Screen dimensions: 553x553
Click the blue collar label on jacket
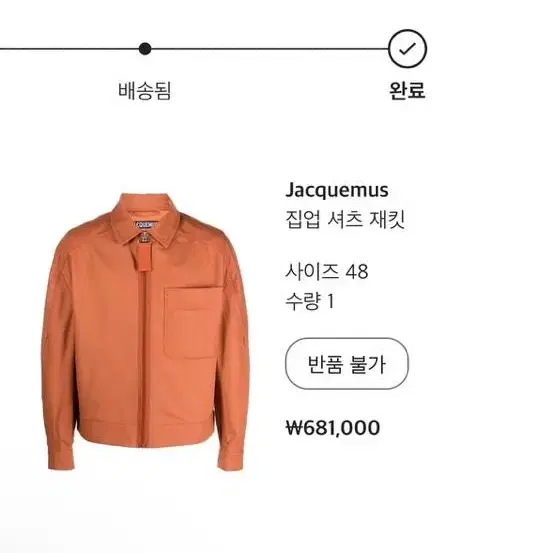[x=146, y=225]
